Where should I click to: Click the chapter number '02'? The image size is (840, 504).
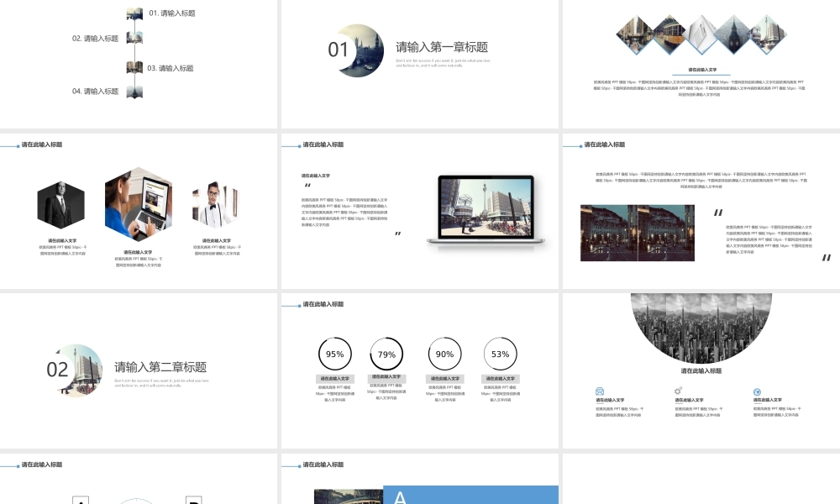tap(57, 370)
